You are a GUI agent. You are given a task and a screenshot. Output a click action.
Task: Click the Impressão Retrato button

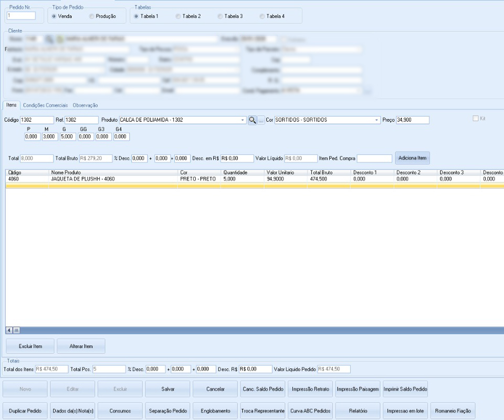click(x=310, y=389)
